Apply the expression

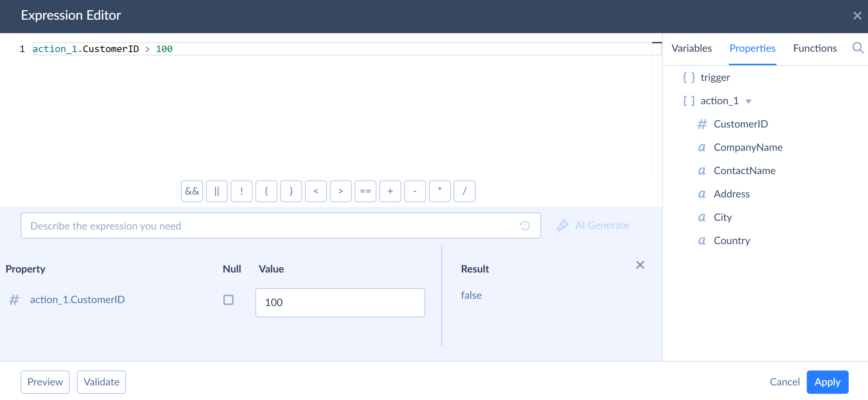pos(827,382)
